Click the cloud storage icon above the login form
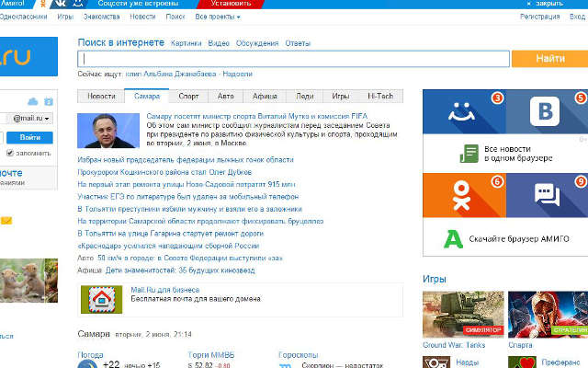 [33, 101]
